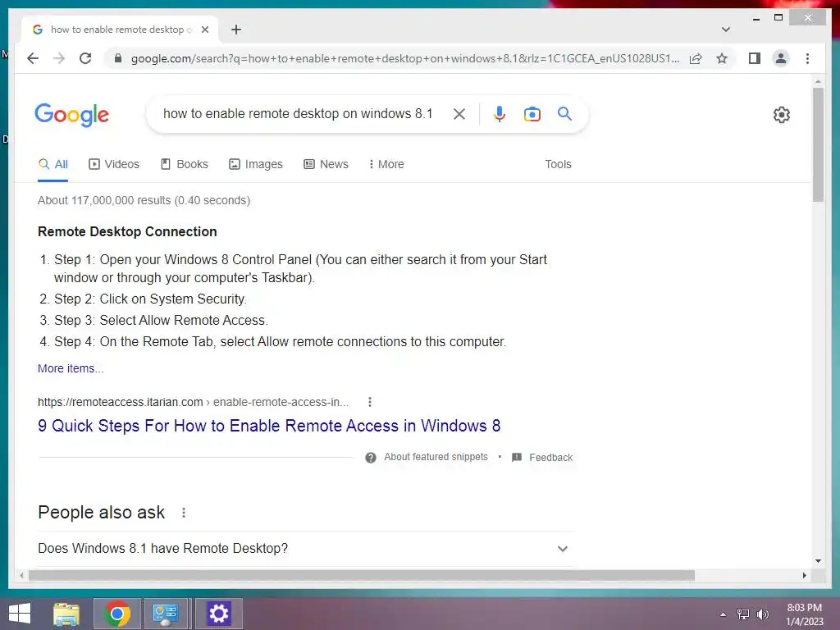Click vertical scrollbar down arrow
The width and height of the screenshot is (840, 630).
click(x=818, y=561)
